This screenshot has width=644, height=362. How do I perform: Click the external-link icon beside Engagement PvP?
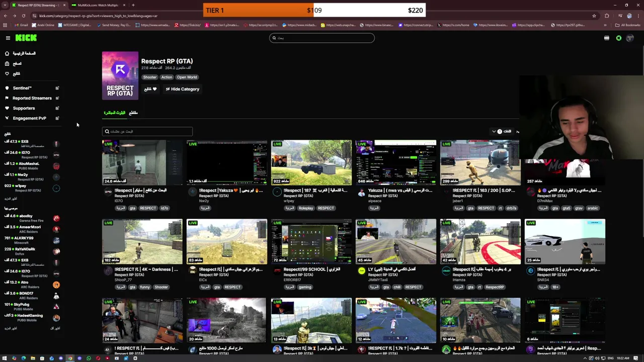tap(57, 118)
